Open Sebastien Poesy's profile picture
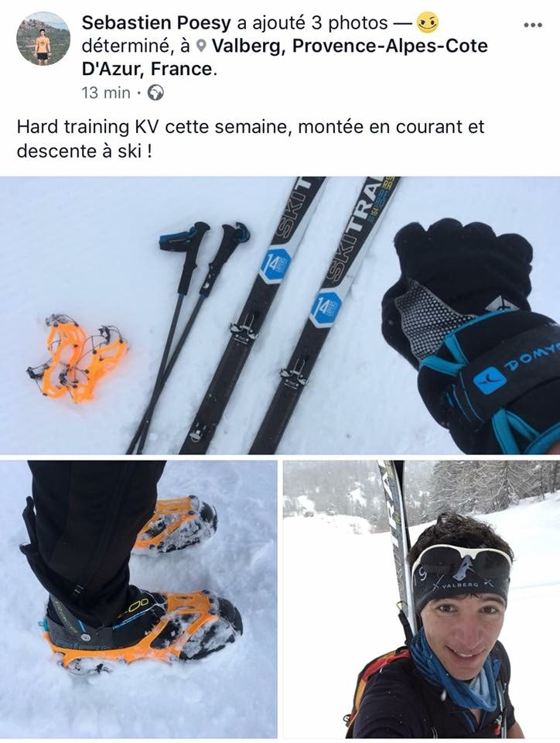This screenshot has height=743, width=560. [x=43, y=39]
